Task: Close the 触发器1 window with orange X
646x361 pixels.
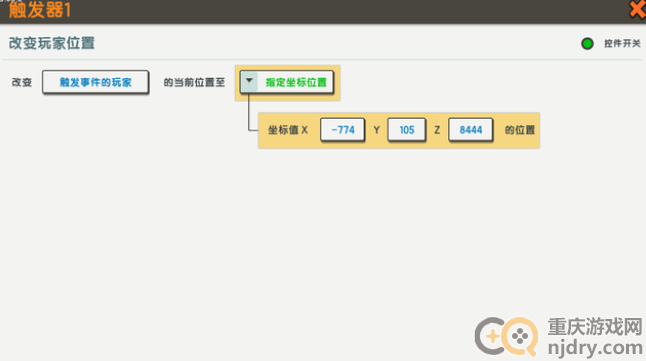Action: tap(638, 9)
